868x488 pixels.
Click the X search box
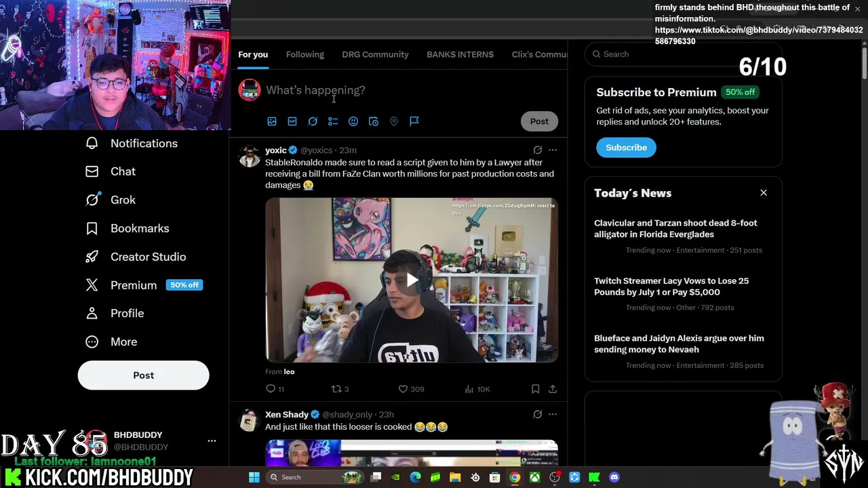684,54
